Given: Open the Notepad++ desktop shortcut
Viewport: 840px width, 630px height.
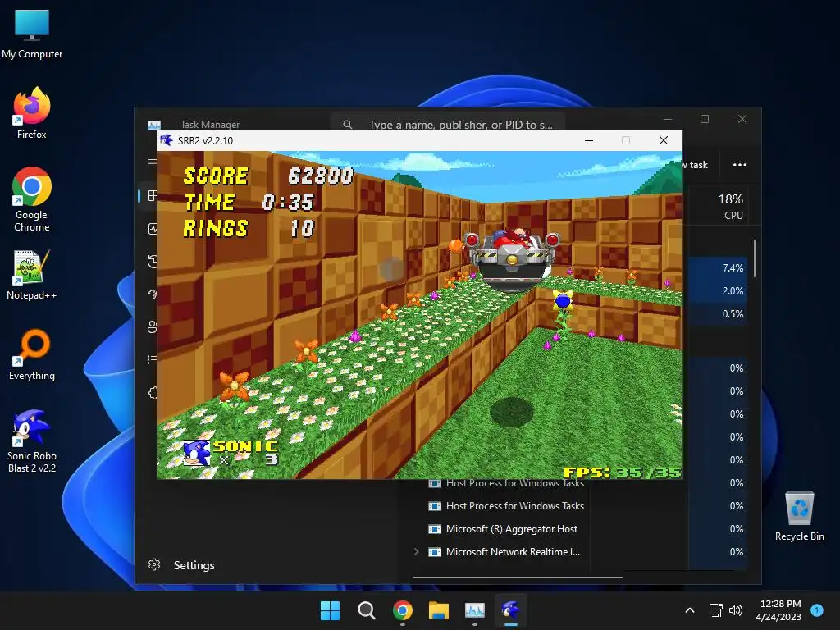Looking at the screenshot, I should click(32, 276).
